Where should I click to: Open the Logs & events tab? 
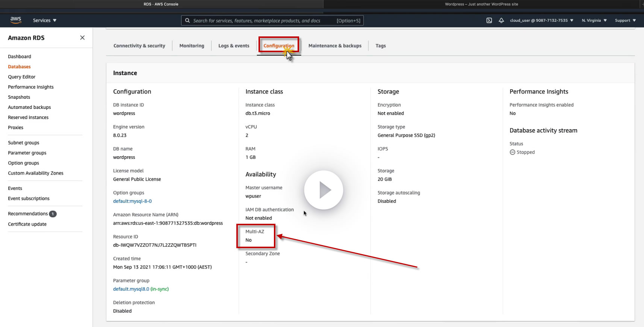[234, 46]
